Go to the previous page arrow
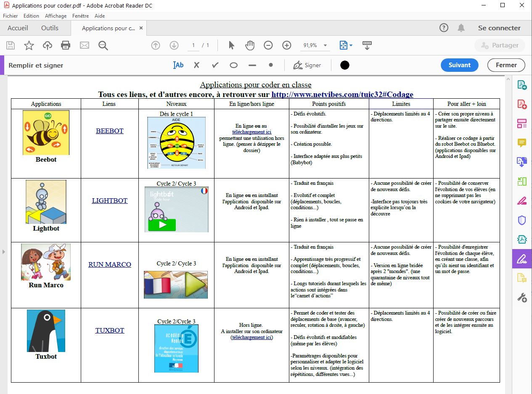 point(156,45)
